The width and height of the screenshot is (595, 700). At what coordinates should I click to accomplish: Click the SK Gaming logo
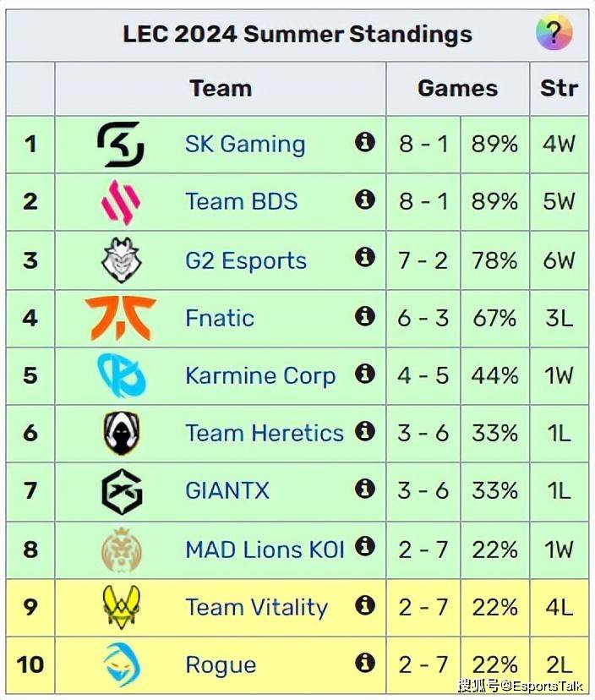tap(121, 145)
